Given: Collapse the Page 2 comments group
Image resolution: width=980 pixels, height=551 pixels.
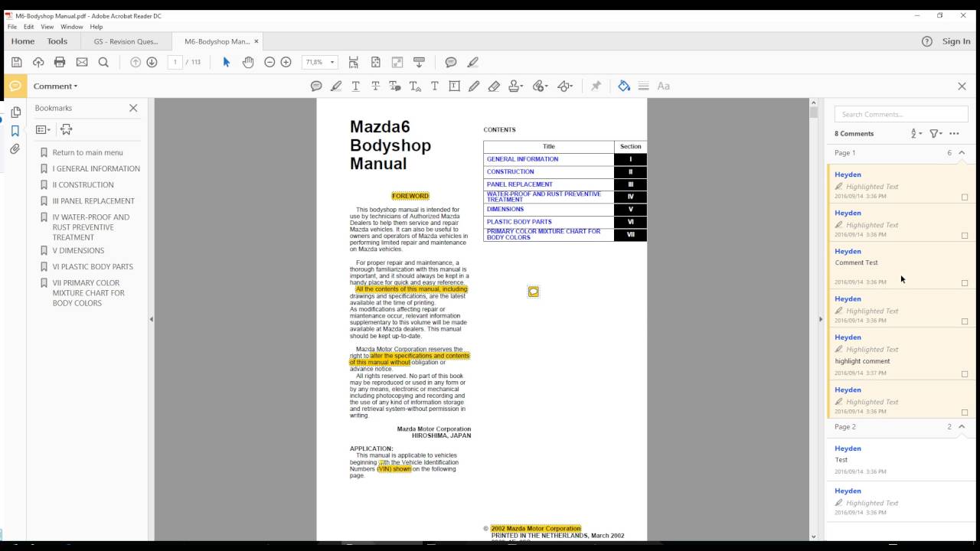Looking at the screenshot, I should [x=962, y=426].
